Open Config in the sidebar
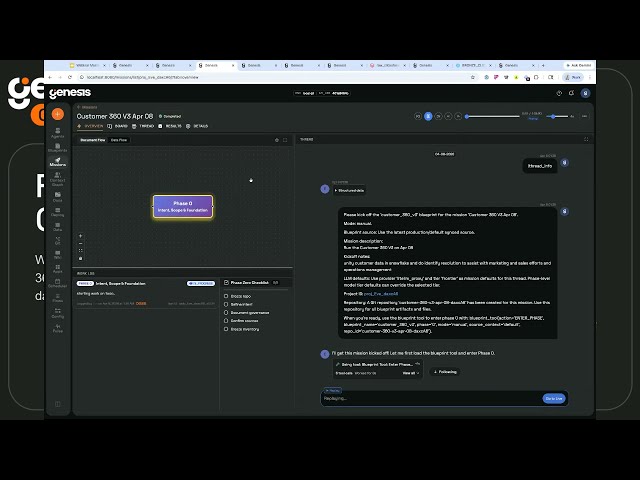Viewport: 640px width, 480px height. (x=58, y=313)
